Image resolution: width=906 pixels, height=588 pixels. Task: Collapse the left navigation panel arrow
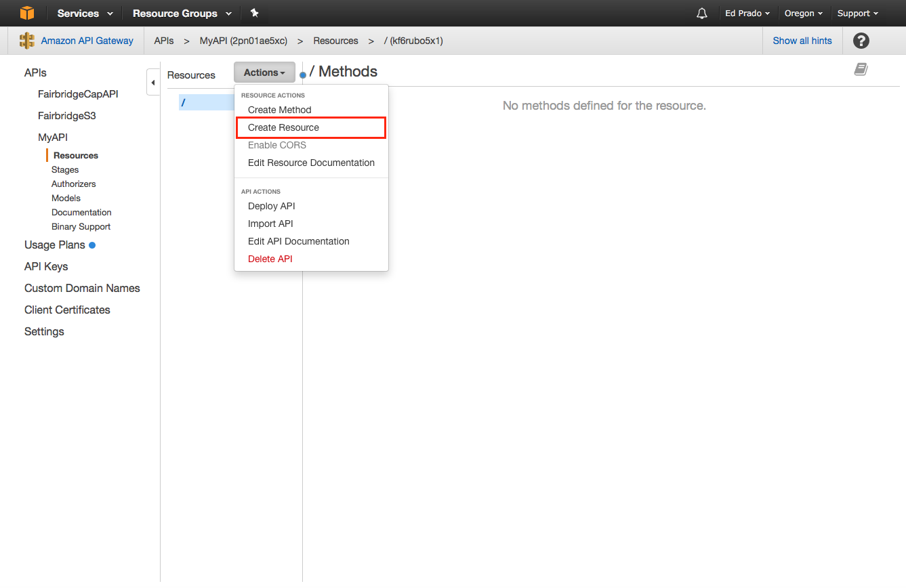point(152,83)
